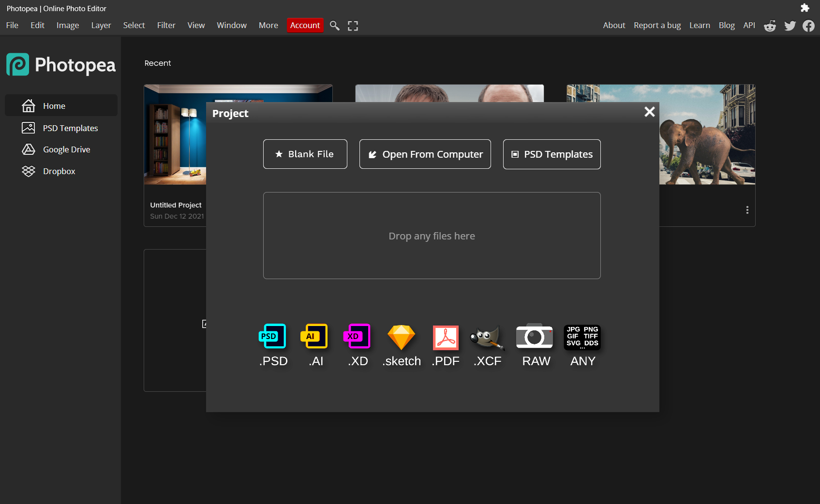Open options menu for the elephant project
820x504 pixels.
pos(747,209)
